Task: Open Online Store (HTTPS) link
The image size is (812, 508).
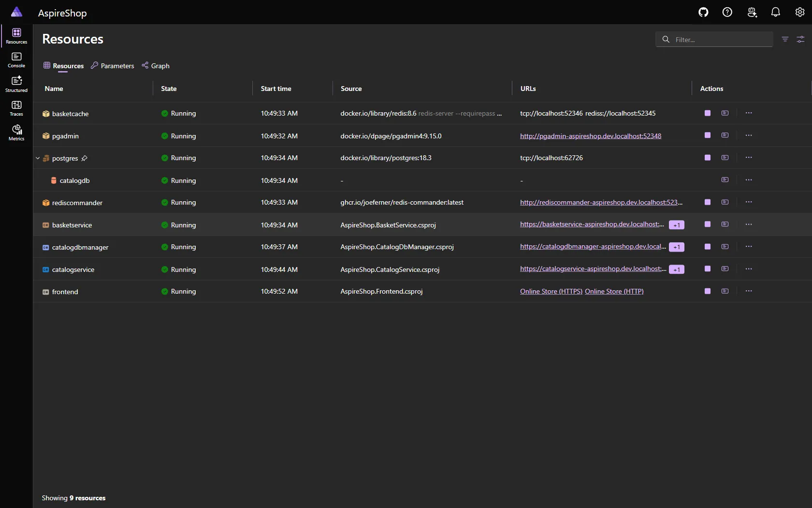Action: [551, 291]
